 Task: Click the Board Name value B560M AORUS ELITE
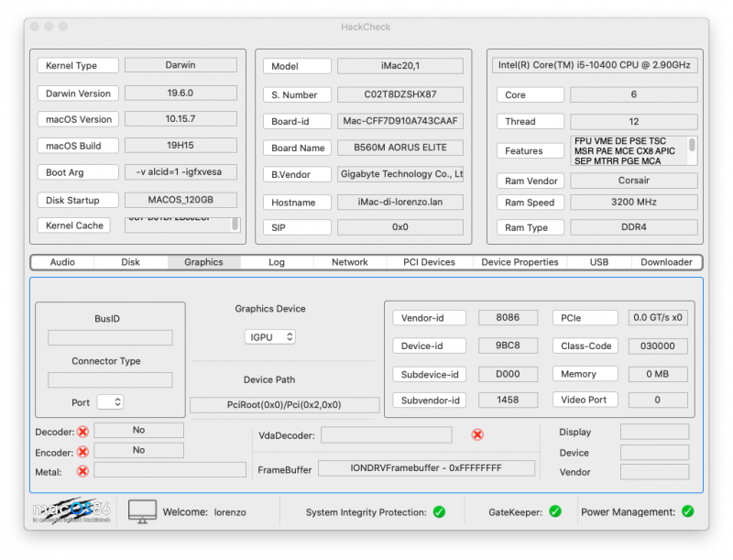point(400,148)
